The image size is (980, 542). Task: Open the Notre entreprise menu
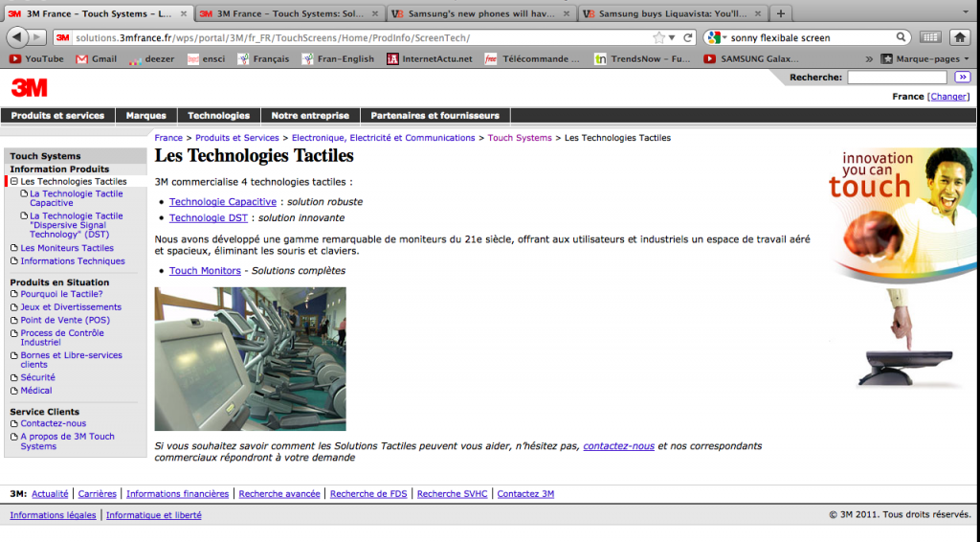[x=310, y=116]
